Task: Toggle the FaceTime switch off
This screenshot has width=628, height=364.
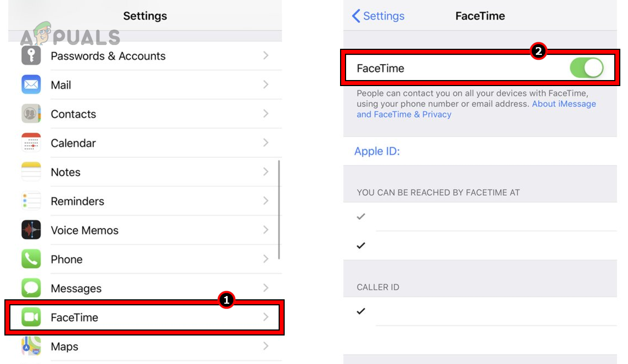Action: click(x=586, y=67)
